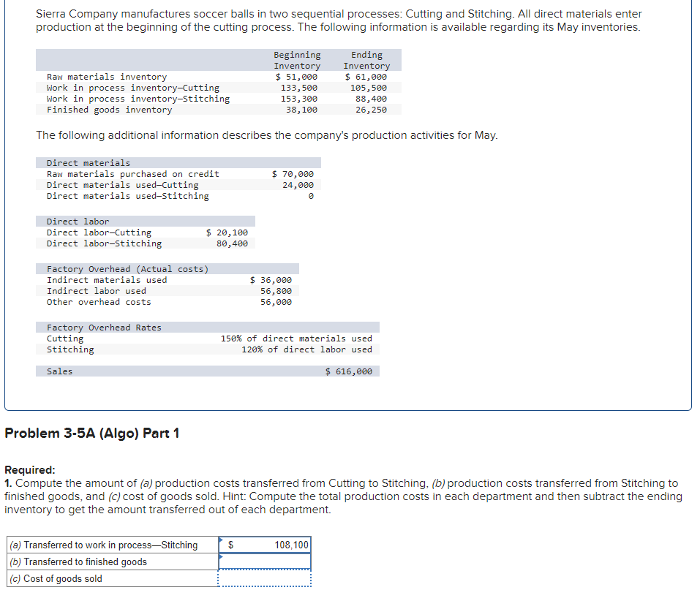Select the dotted input cell for Cost of goods sold
This screenshot has height=590, width=700.
263,577
